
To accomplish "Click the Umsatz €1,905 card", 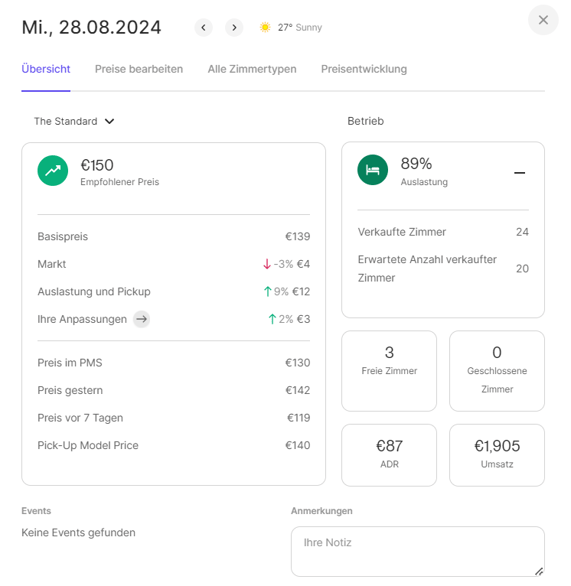I will 497,455.
